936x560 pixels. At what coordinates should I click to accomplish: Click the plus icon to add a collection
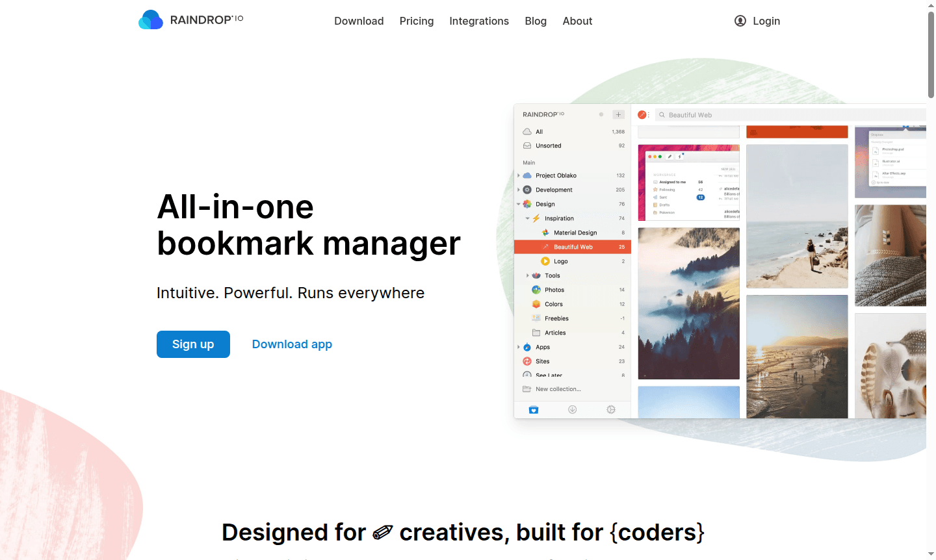[x=618, y=114]
